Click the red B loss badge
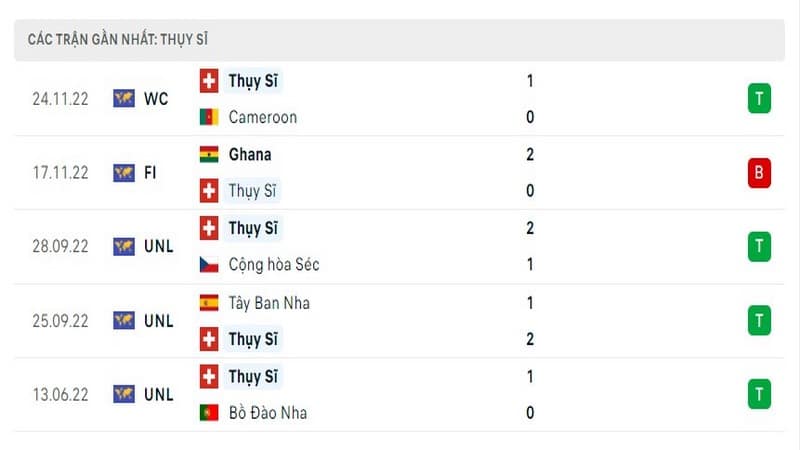 759,172
